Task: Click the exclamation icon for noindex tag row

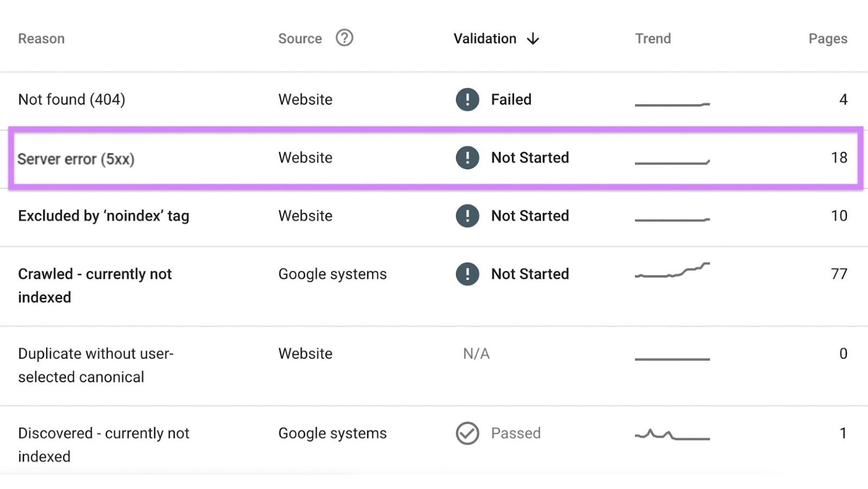Action: click(x=467, y=215)
